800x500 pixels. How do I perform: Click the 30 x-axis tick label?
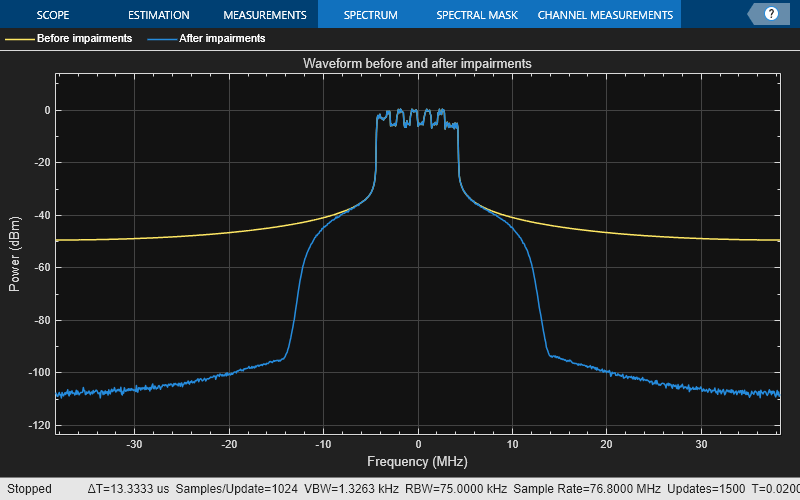coord(701,444)
